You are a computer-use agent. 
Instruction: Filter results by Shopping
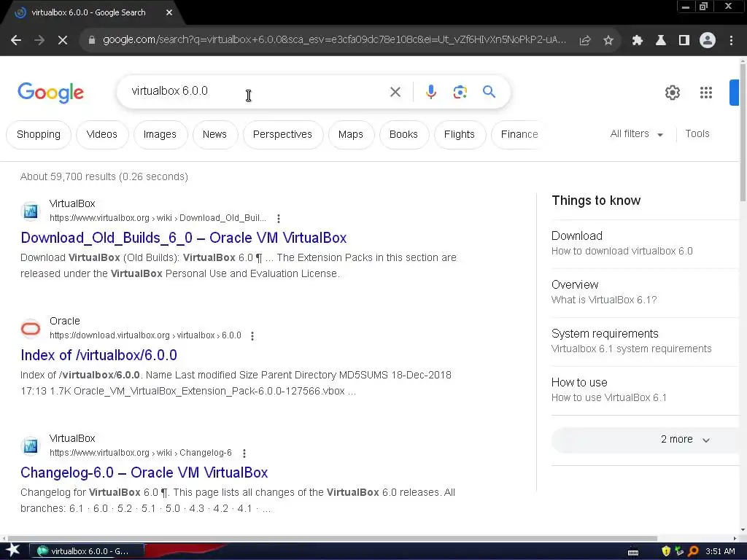click(x=39, y=135)
